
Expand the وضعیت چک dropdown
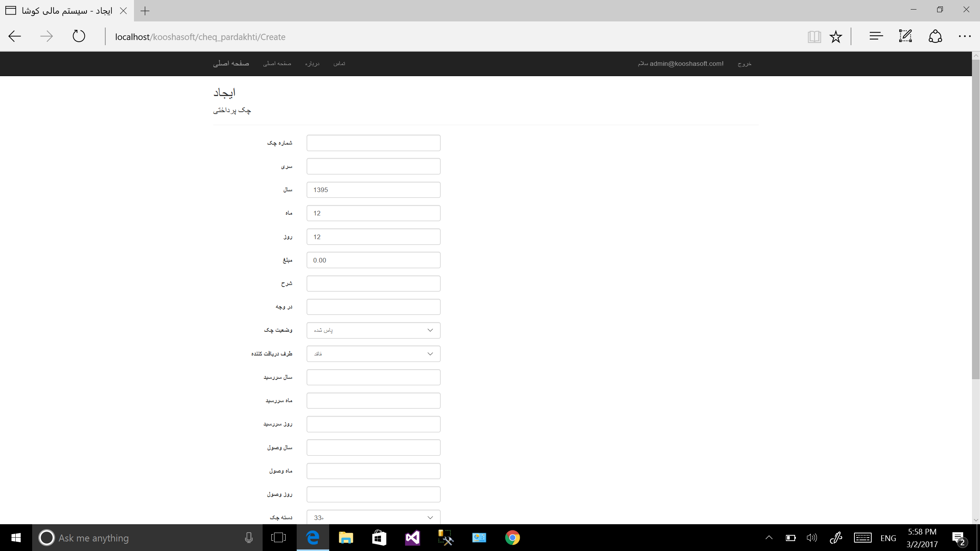click(373, 330)
